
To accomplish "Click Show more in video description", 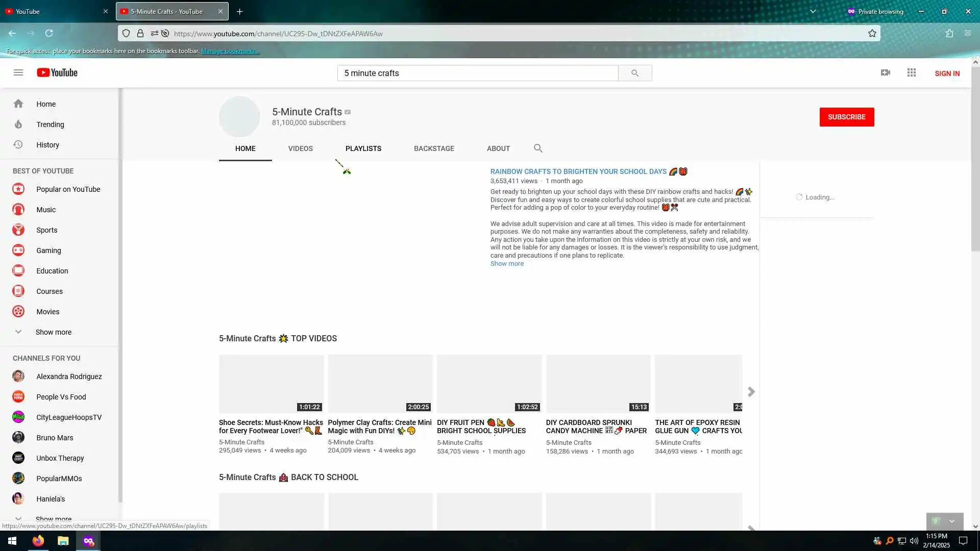I will coord(507,264).
